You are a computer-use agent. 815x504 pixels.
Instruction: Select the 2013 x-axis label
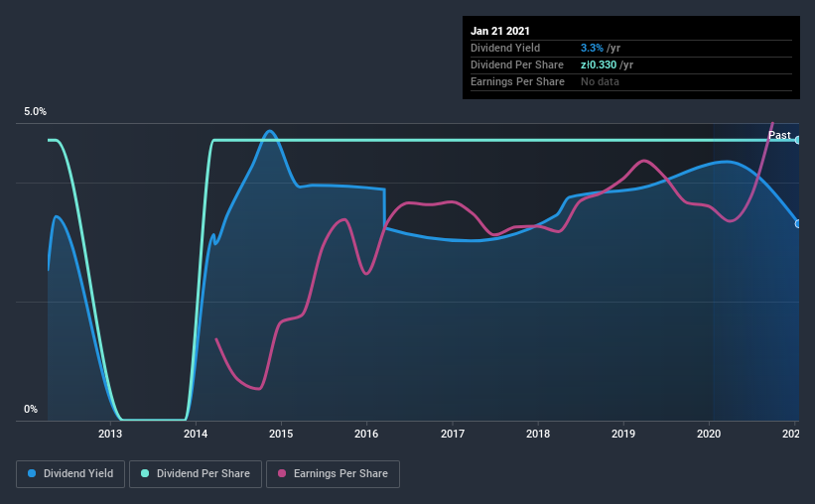tap(110, 434)
